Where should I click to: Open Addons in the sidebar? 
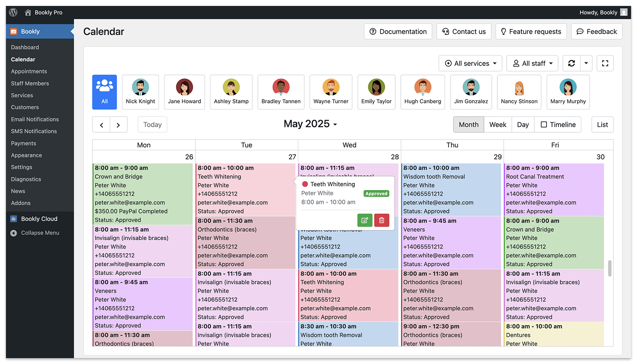[x=21, y=203]
